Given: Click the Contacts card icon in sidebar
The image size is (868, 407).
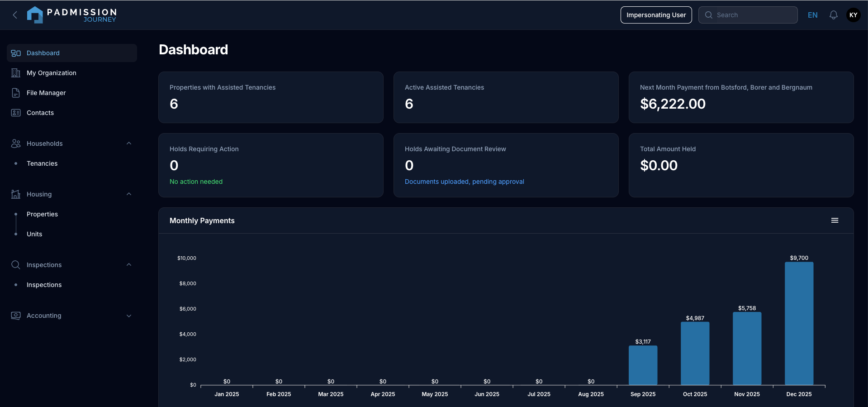Looking at the screenshot, I should pyautogui.click(x=16, y=113).
